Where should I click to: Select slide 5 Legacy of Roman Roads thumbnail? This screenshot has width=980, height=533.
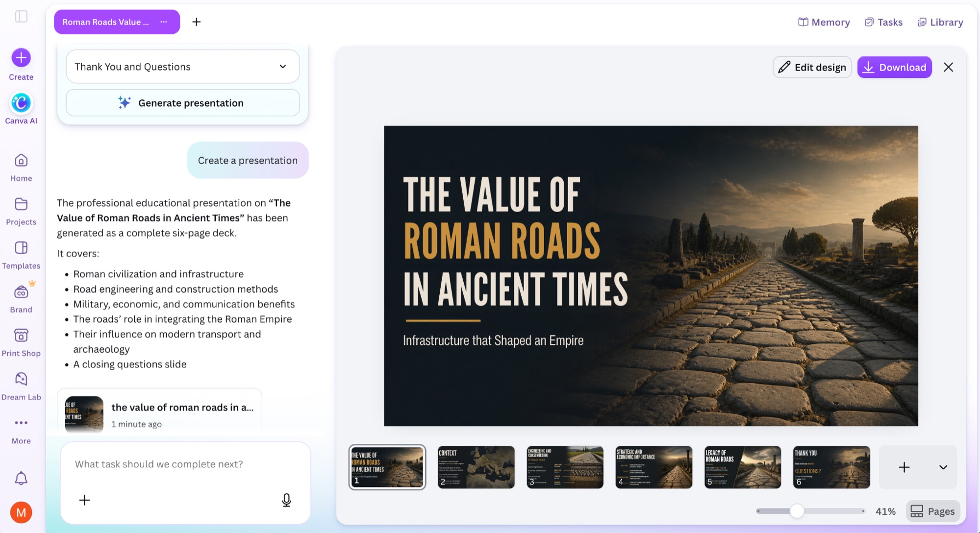[743, 467]
